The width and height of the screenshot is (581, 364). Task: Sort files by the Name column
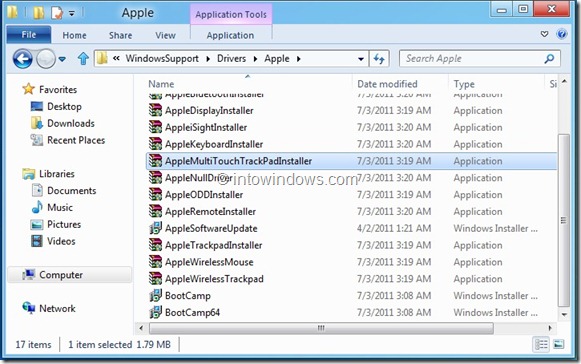pos(161,84)
